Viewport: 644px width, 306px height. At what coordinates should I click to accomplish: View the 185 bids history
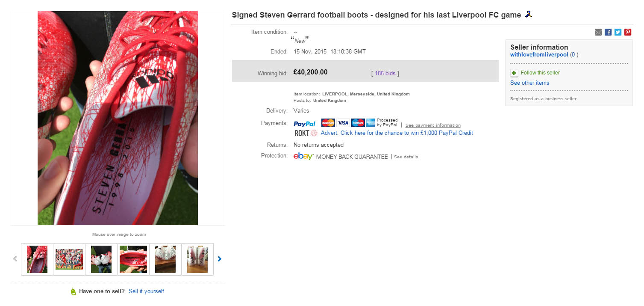pos(385,73)
